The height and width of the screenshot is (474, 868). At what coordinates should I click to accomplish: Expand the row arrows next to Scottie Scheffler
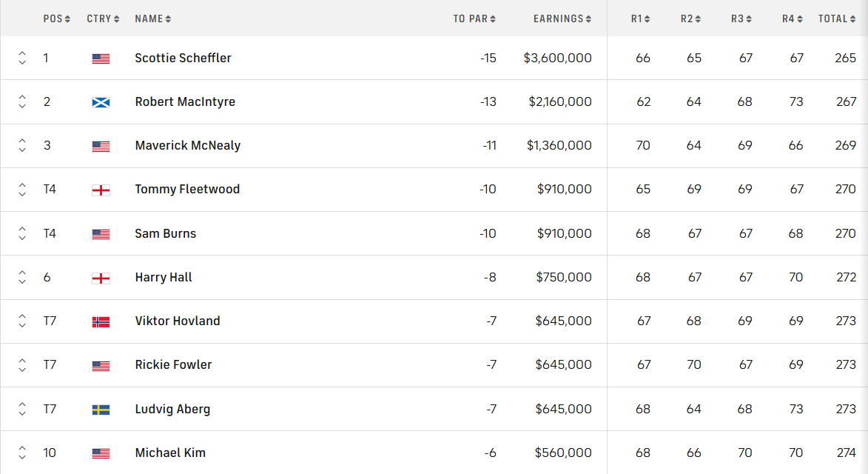21,58
